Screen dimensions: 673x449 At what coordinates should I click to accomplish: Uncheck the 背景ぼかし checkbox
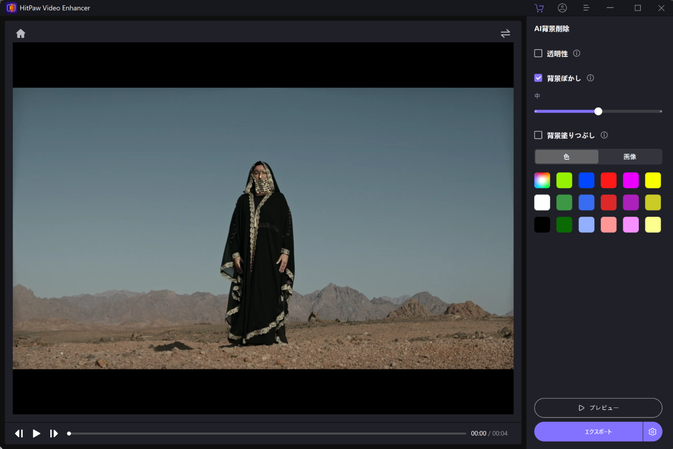tap(538, 78)
